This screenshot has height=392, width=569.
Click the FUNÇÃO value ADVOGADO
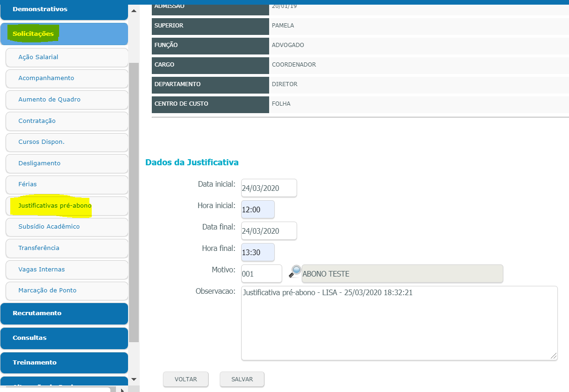(288, 45)
